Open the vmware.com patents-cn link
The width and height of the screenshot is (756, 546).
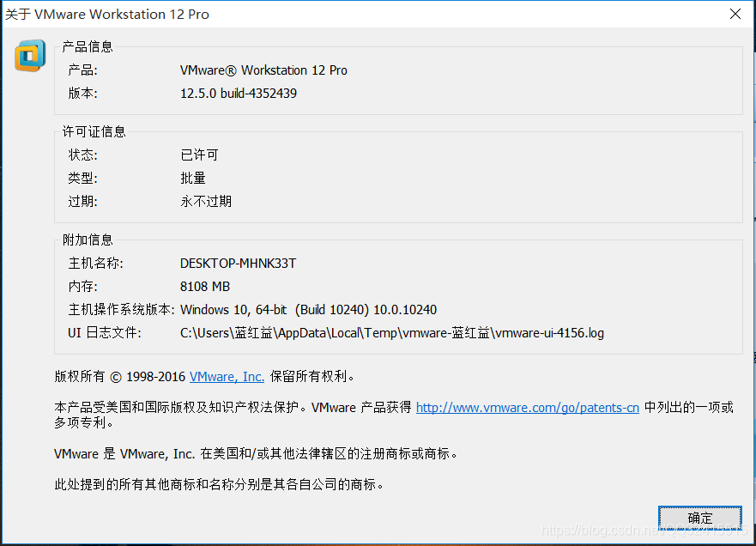click(x=528, y=408)
